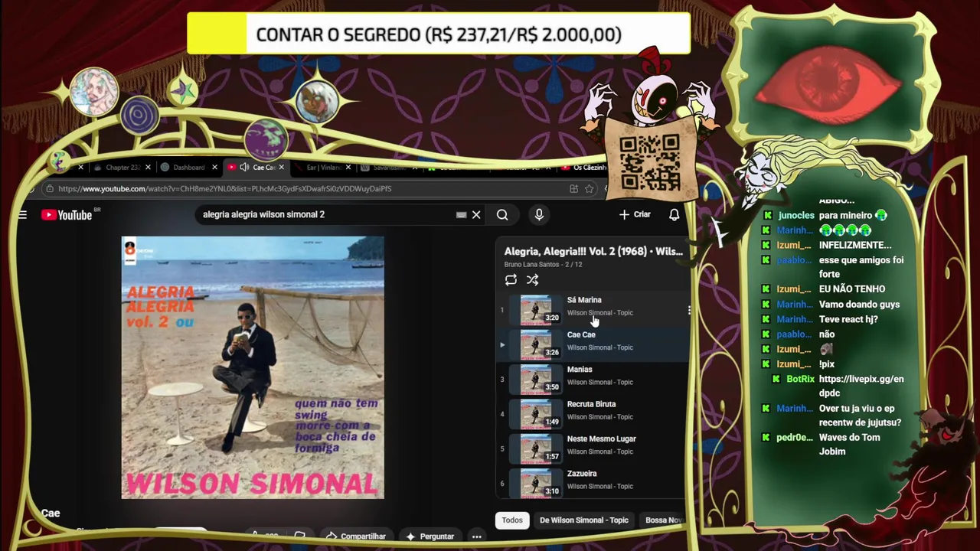The image size is (980, 551).
Task: Click BotRix username in chat
Action: pos(801,380)
